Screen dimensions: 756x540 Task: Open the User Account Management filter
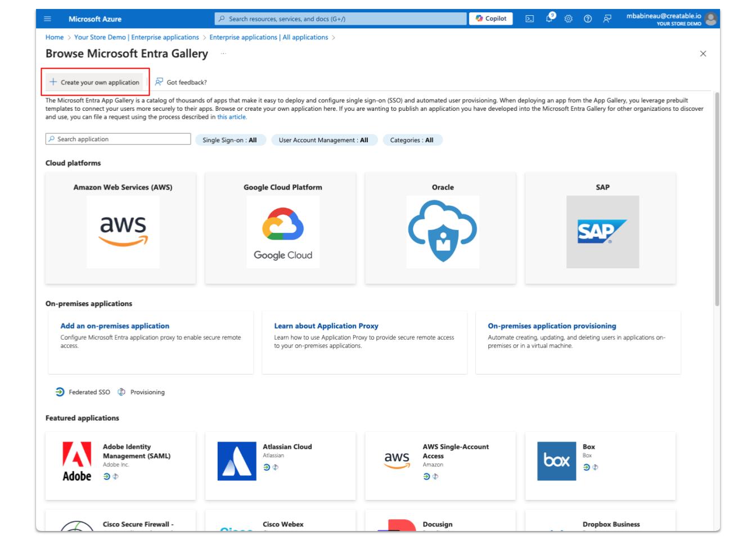(x=323, y=140)
